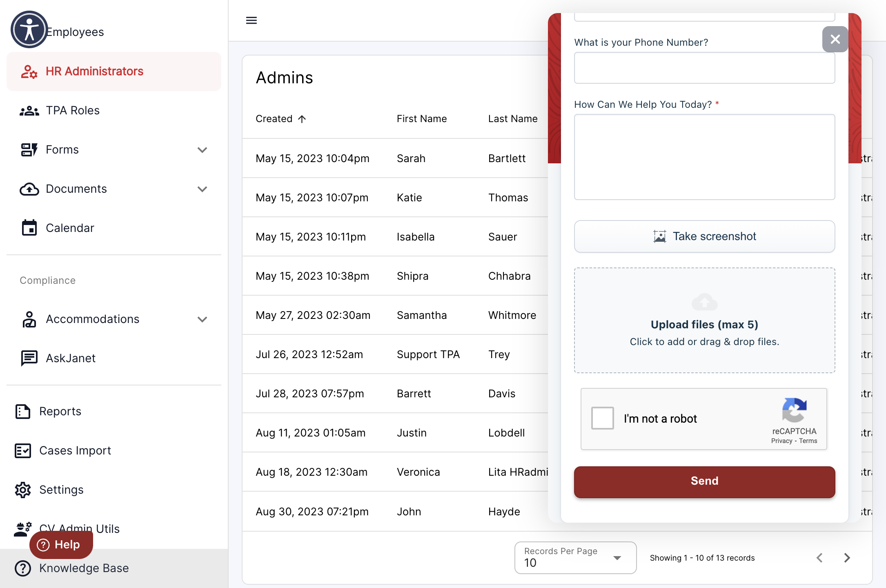Go to previous page of records
Image resolution: width=886 pixels, height=588 pixels.
coord(819,558)
